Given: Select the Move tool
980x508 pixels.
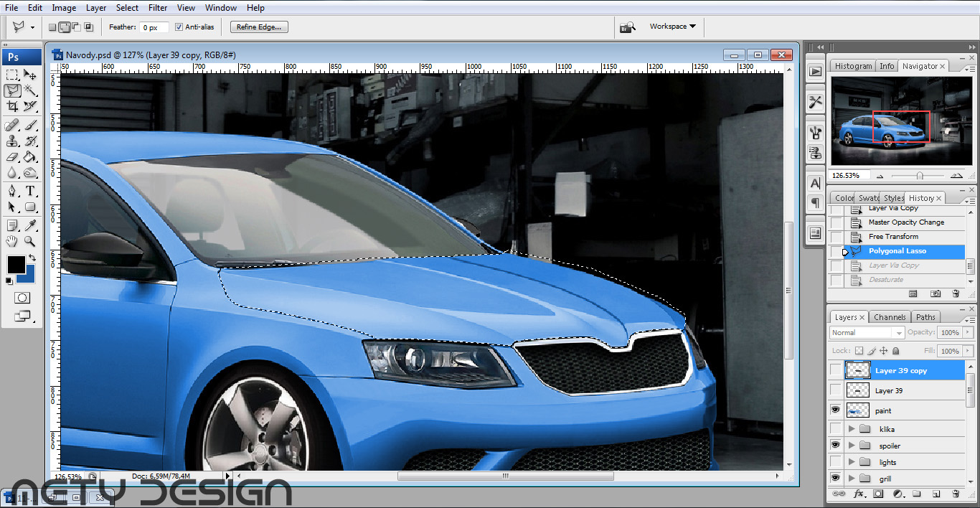Looking at the screenshot, I should (x=30, y=75).
